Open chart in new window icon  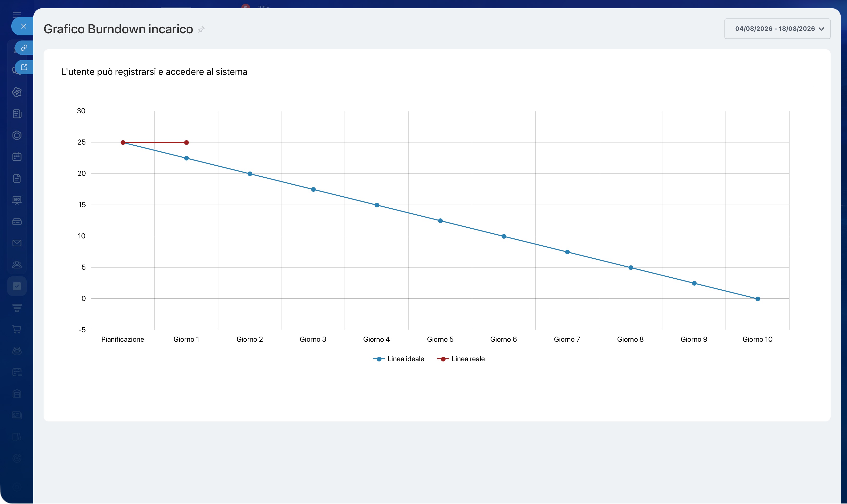(x=24, y=67)
